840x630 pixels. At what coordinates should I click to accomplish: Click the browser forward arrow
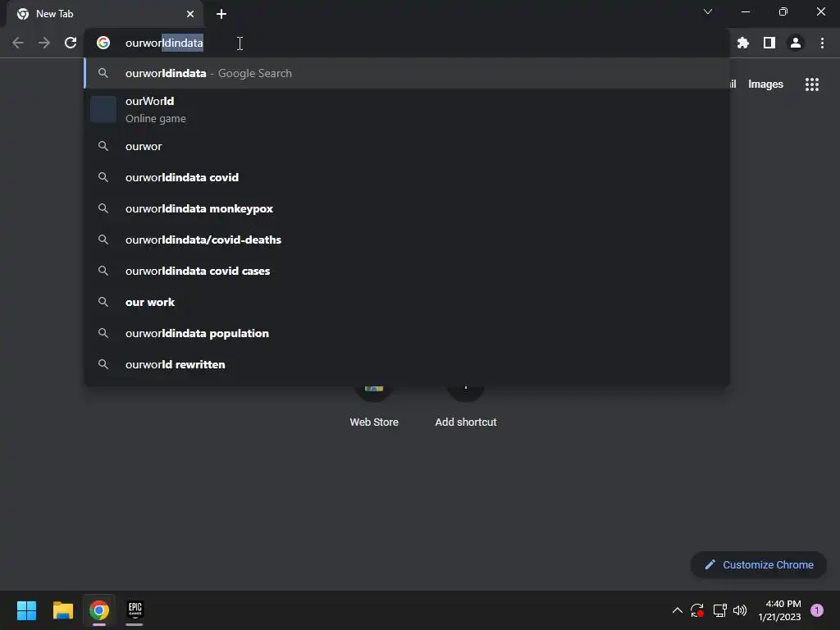(44, 43)
